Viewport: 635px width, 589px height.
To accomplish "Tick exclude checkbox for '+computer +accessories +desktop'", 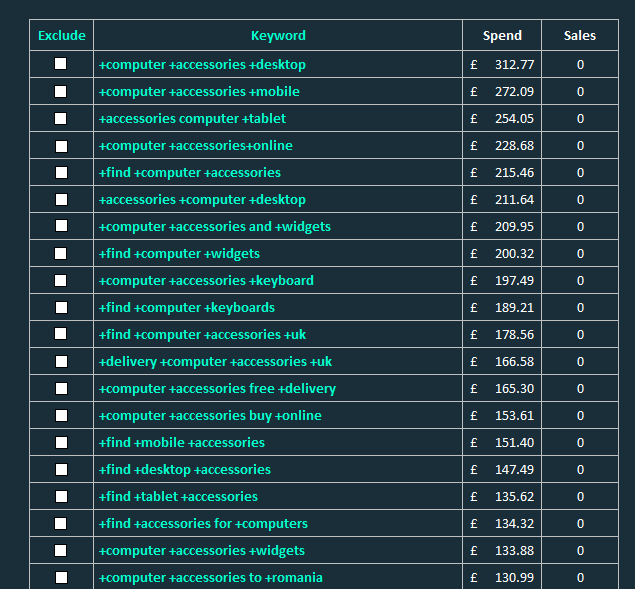I will click(61, 64).
